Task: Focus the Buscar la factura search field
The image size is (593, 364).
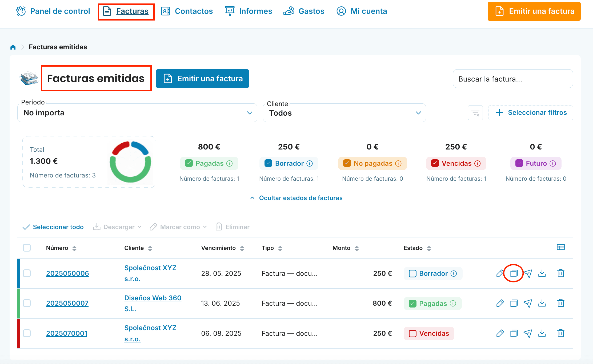Action: 512,79
